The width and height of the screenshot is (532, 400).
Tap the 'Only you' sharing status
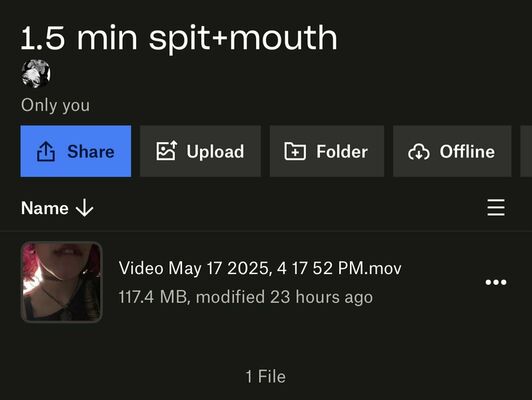55,105
